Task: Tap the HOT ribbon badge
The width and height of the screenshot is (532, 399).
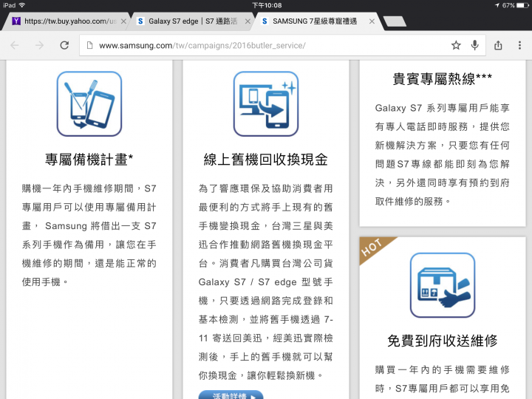Action: (x=373, y=248)
